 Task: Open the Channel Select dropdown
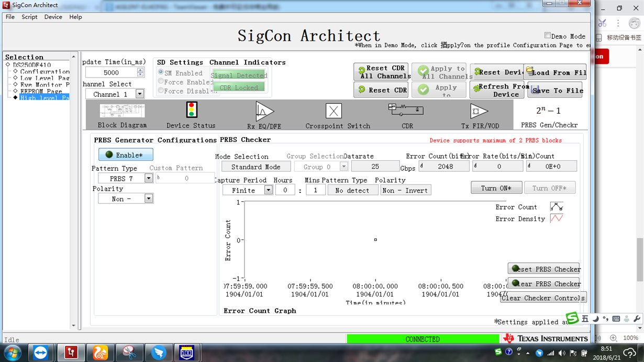point(139,94)
